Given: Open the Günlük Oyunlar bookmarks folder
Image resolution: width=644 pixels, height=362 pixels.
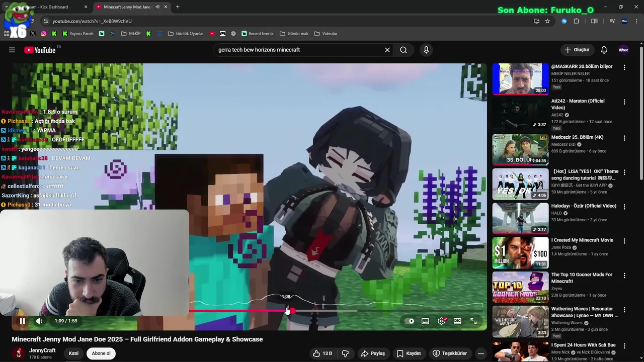Looking at the screenshot, I should pos(186,34).
